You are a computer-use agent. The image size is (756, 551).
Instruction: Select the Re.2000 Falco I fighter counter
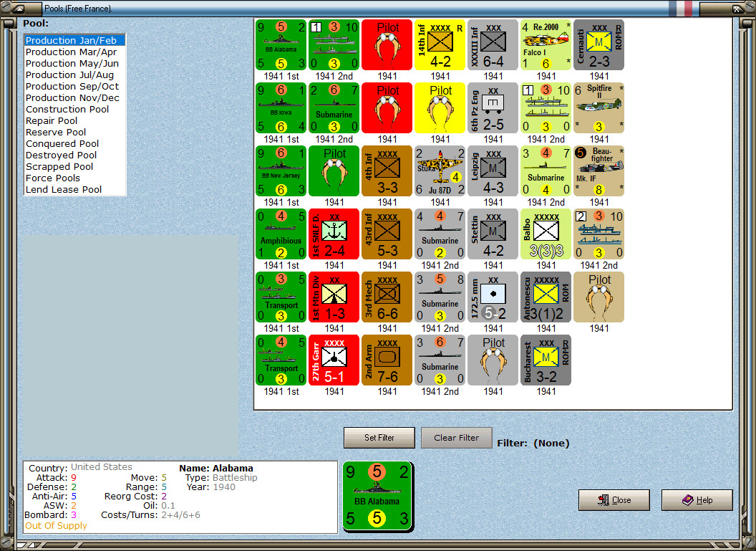point(546,45)
